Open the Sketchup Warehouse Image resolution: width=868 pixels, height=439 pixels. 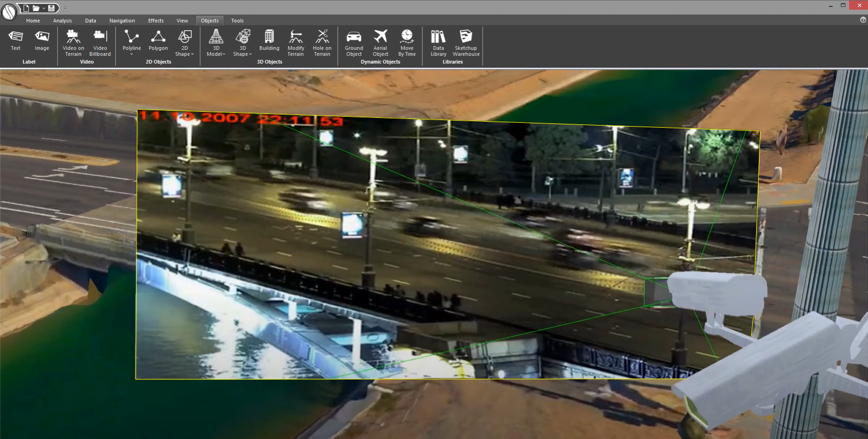466,43
